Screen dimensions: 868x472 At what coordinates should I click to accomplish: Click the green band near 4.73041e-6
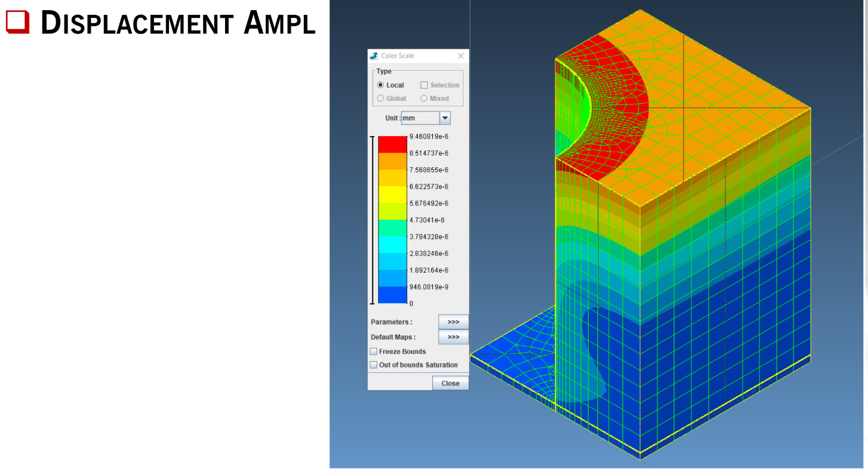[x=392, y=228]
